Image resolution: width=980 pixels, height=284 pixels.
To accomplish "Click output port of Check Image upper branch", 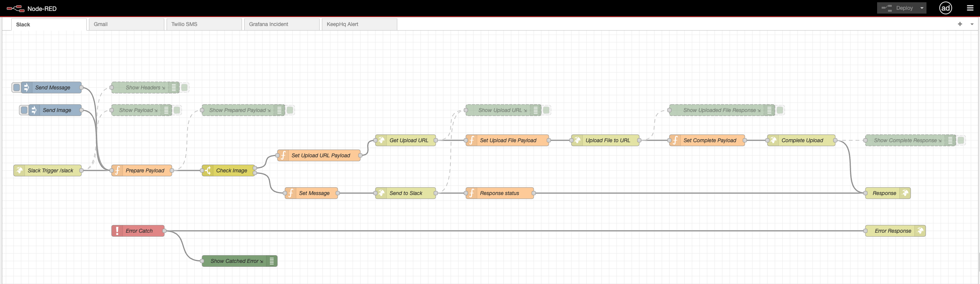I will tap(255, 168).
